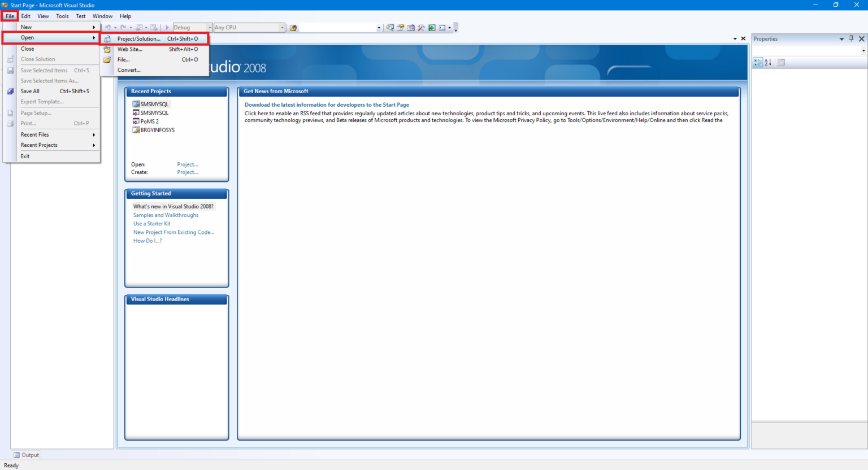Click the Navigate Backward toolbar icon
Screen dimensions: 868x470
[x=138, y=27]
